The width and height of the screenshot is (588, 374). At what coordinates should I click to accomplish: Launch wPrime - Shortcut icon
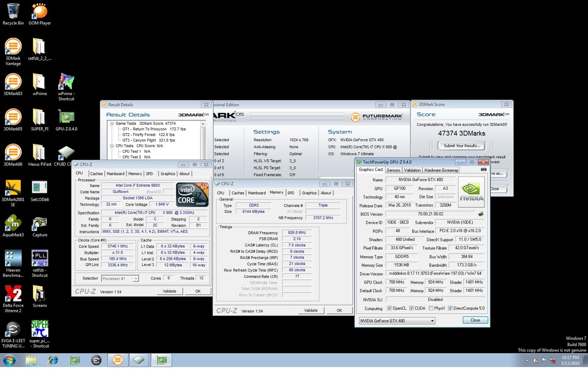(x=66, y=87)
